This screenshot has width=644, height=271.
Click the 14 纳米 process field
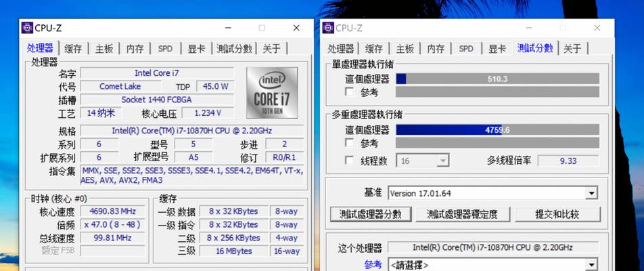point(101,112)
